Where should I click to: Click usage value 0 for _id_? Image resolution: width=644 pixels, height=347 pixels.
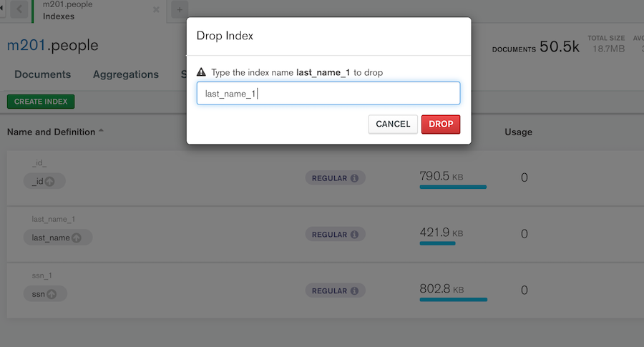(524, 177)
